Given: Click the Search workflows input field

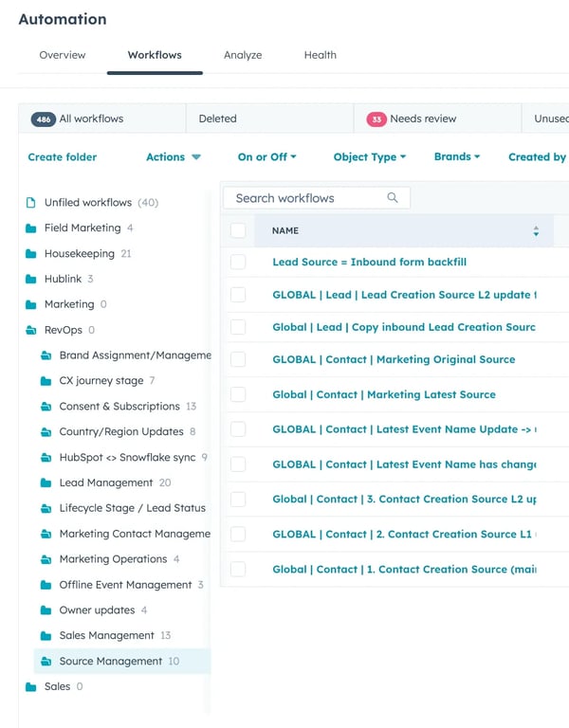Looking at the screenshot, I should click(x=317, y=198).
